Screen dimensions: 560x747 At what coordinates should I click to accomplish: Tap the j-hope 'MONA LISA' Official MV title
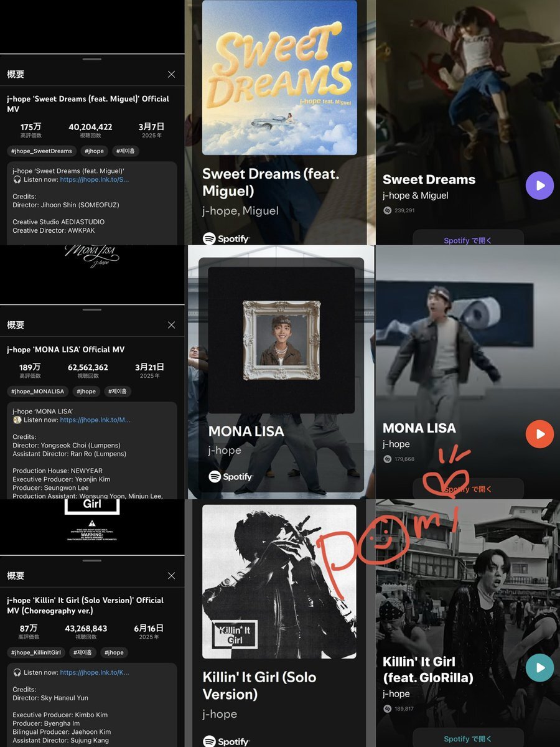pyautogui.click(x=66, y=349)
